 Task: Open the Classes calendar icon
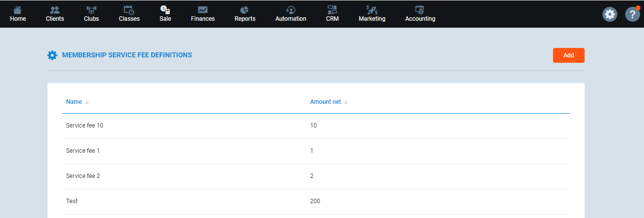[129, 10]
